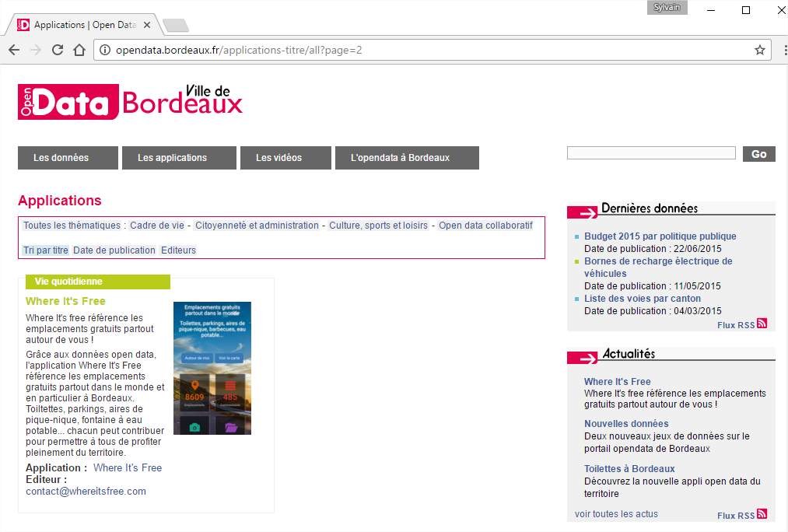Click the Dernières données section heading

point(650,208)
